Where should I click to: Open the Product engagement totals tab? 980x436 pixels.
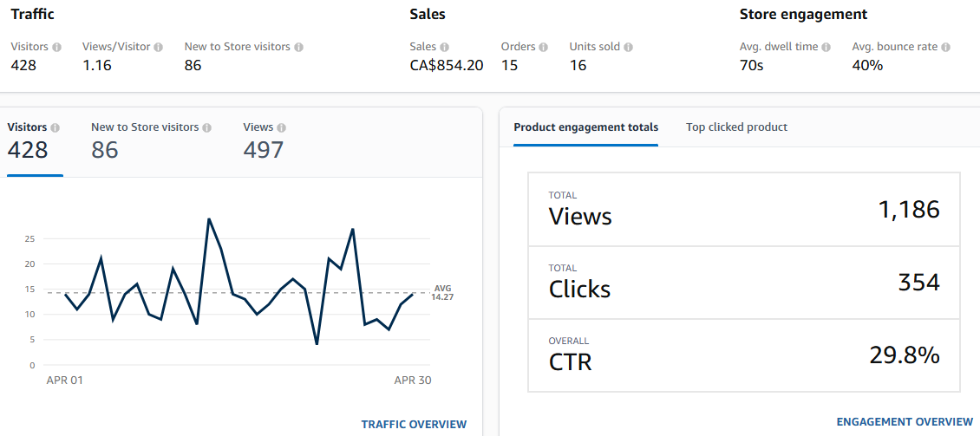tap(585, 127)
